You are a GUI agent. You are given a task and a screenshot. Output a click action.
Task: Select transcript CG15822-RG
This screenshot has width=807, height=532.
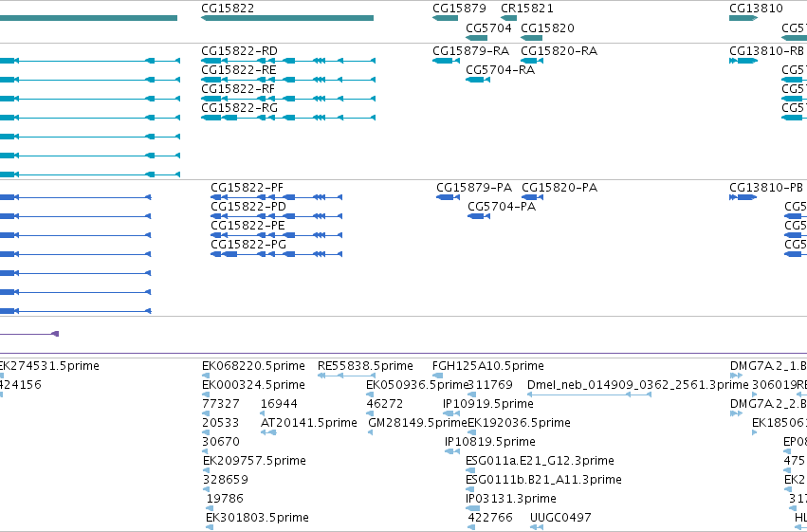[288, 118]
